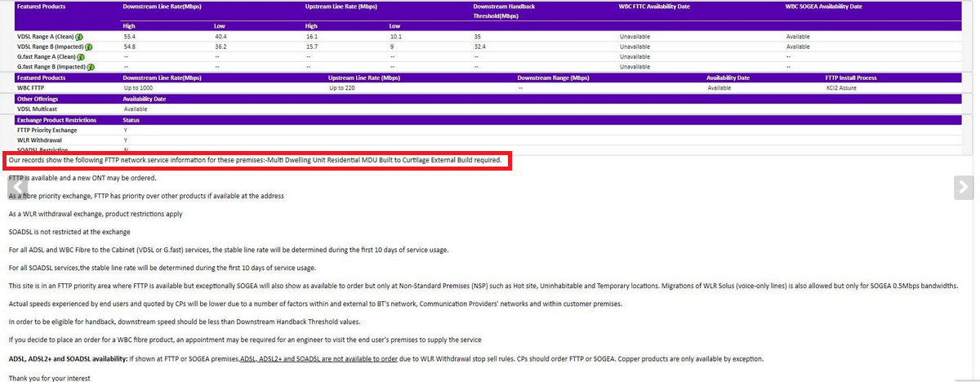Select the G.fast Range A (Clean) row label
This screenshot has height=382, width=980.
47,56
